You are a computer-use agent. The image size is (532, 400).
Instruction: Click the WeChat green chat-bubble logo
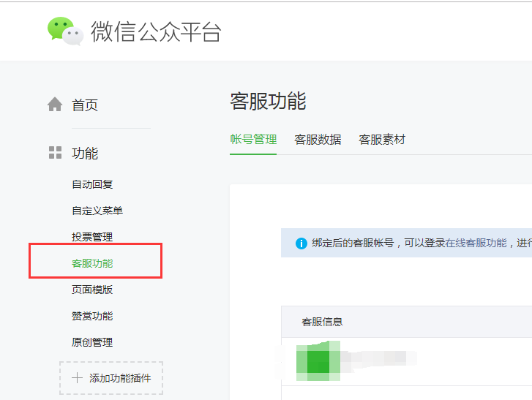[x=64, y=31]
